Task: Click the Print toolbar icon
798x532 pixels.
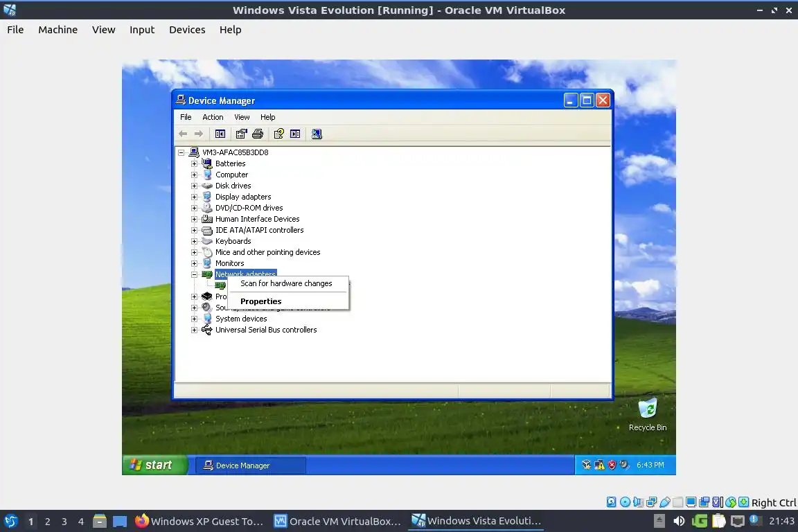Action: (258, 134)
